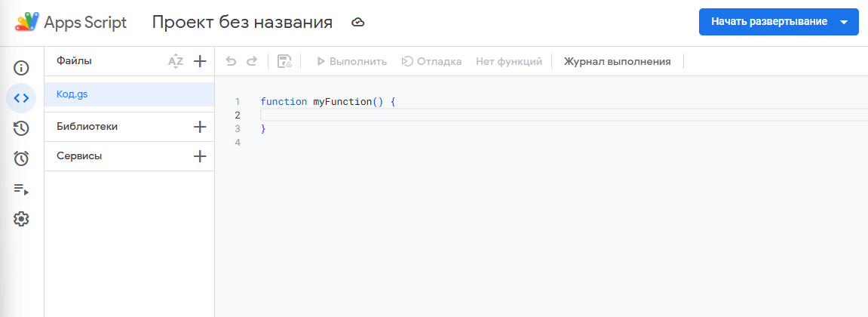Open the Triggers alarm clock icon
This screenshot has width=868, height=317.
click(21, 158)
